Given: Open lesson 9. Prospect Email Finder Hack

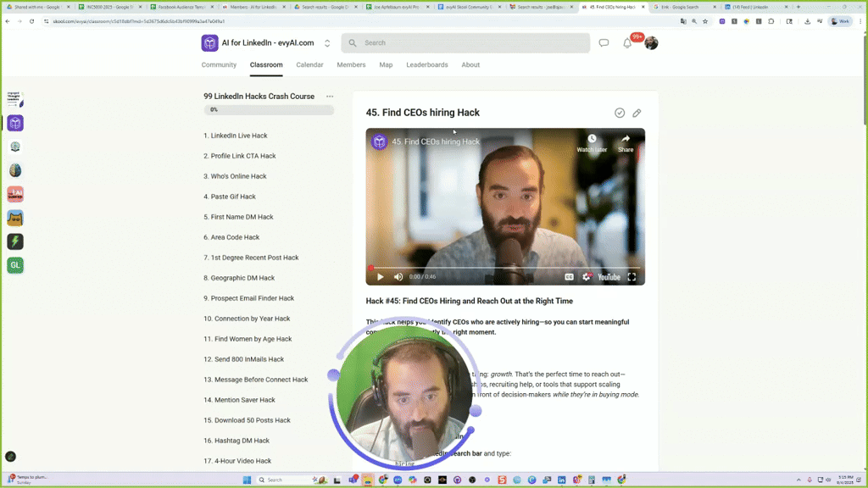Looking at the screenshot, I should [x=249, y=298].
